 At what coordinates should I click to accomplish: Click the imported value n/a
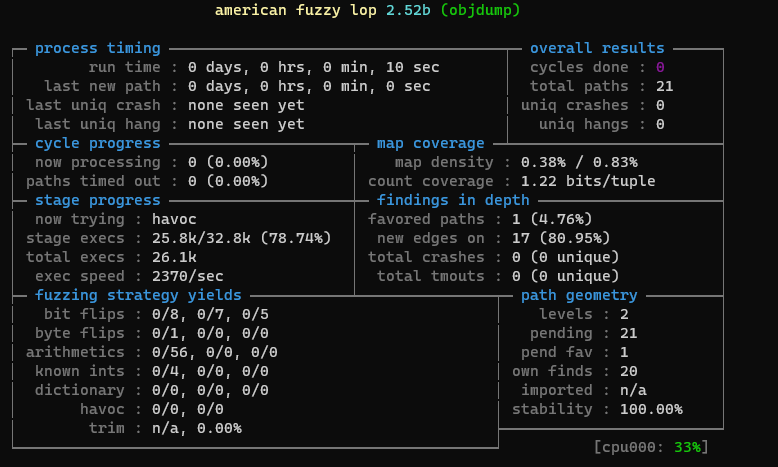click(x=633, y=390)
